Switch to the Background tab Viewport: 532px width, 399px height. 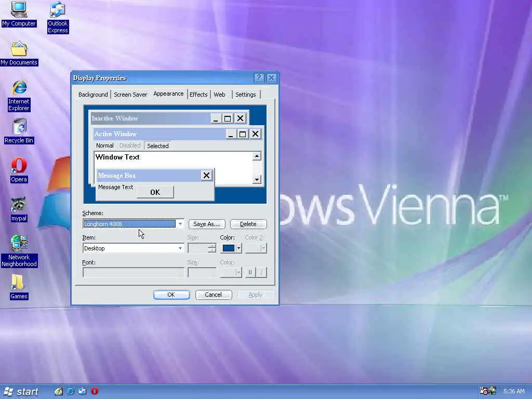[x=93, y=95]
